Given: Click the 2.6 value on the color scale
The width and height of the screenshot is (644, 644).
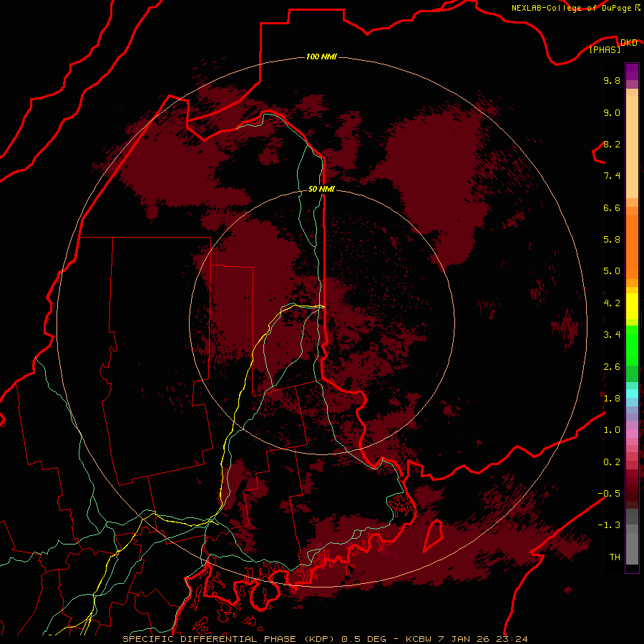Looking at the screenshot, I should click(x=612, y=367).
